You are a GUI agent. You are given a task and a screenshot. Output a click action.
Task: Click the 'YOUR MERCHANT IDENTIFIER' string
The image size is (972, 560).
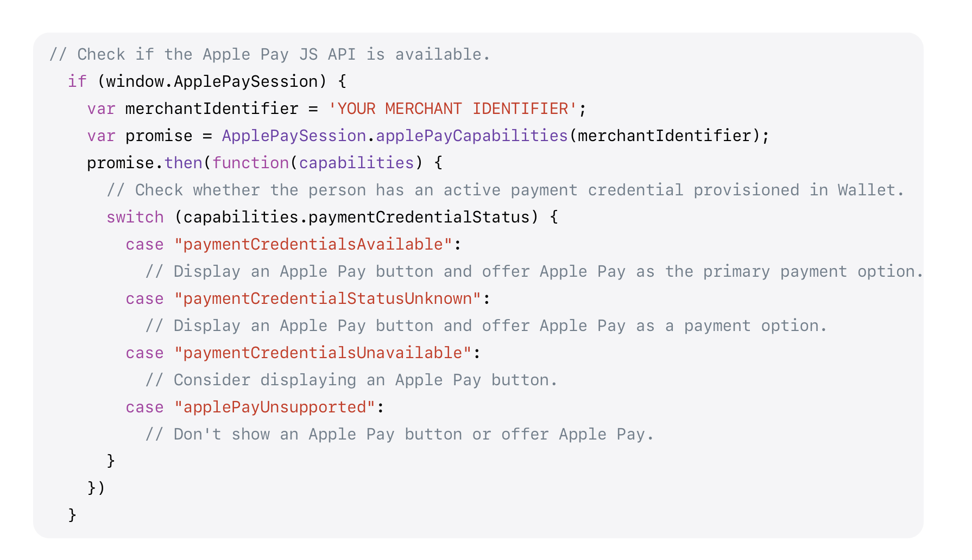click(452, 109)
